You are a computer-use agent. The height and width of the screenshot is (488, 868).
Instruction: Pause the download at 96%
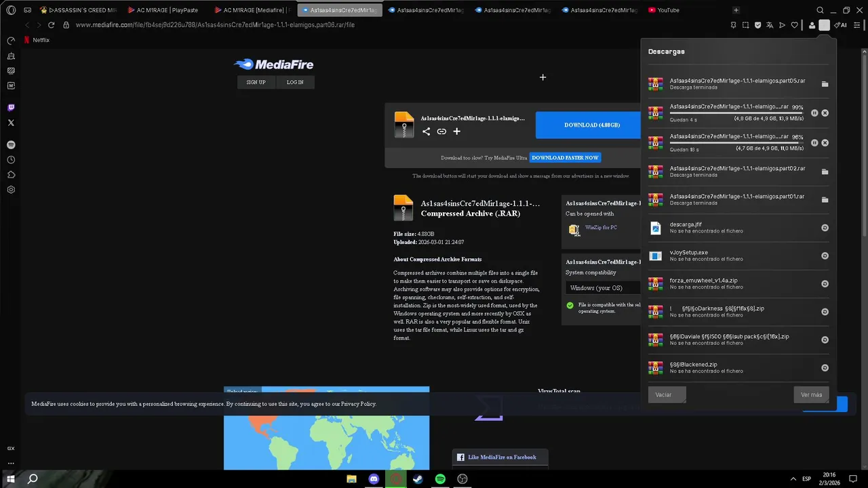(814, 143)
